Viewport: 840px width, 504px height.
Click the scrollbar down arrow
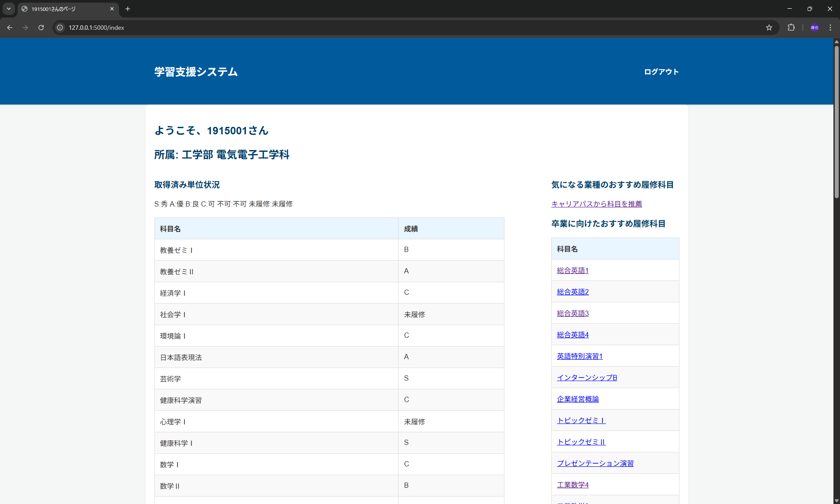tap(836, 500)
